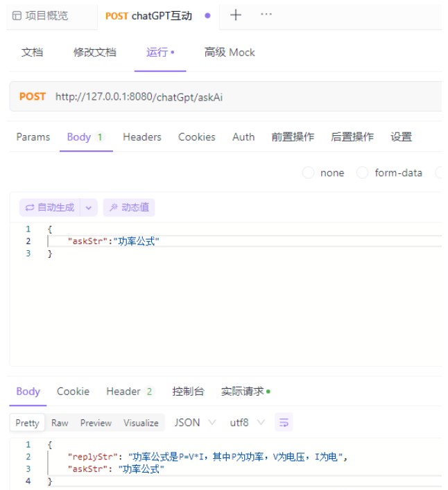Screen dimensions: 448x490
Task: Select the Raw view
Action: [60, 423]
